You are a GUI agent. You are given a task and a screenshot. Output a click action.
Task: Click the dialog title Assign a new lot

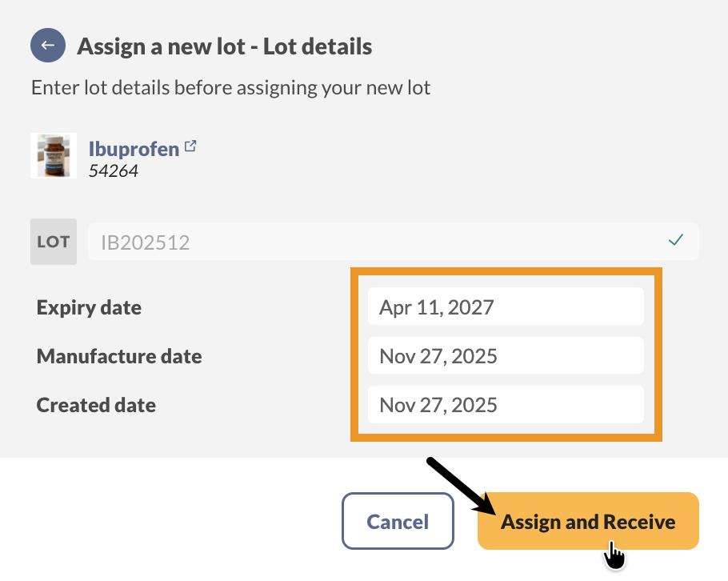[223, 46]
